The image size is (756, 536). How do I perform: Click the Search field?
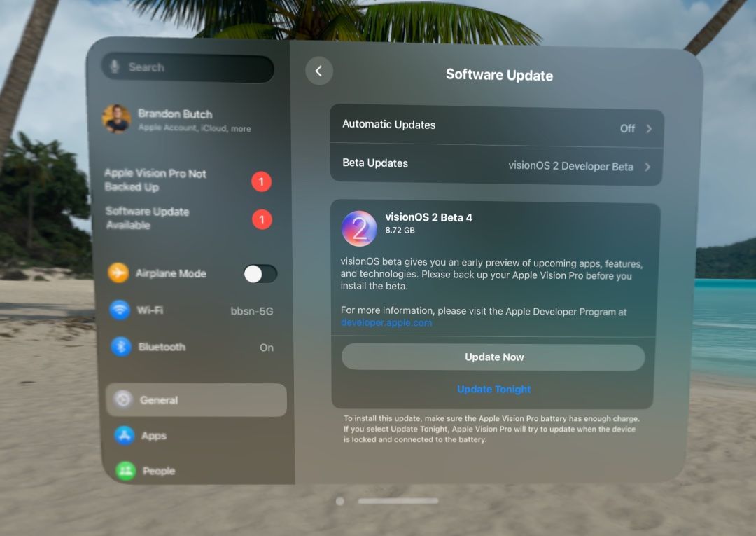(x=188, y=67)
